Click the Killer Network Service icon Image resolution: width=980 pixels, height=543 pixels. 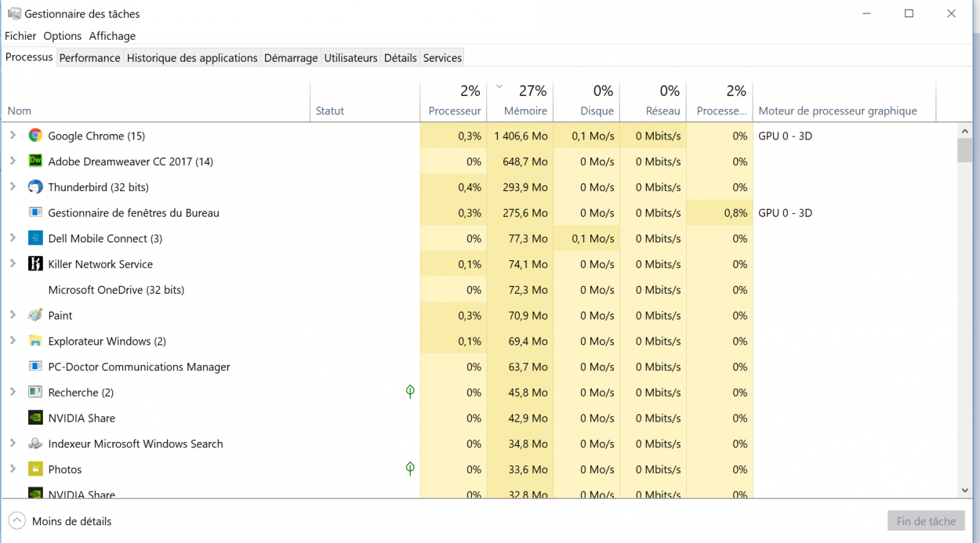click(35, 264)
